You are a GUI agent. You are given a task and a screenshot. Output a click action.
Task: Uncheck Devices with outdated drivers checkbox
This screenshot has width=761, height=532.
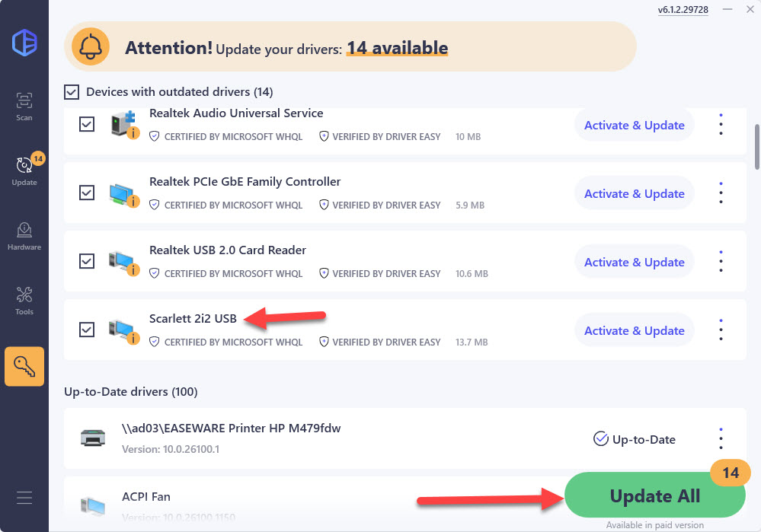(x=72, y=92)
